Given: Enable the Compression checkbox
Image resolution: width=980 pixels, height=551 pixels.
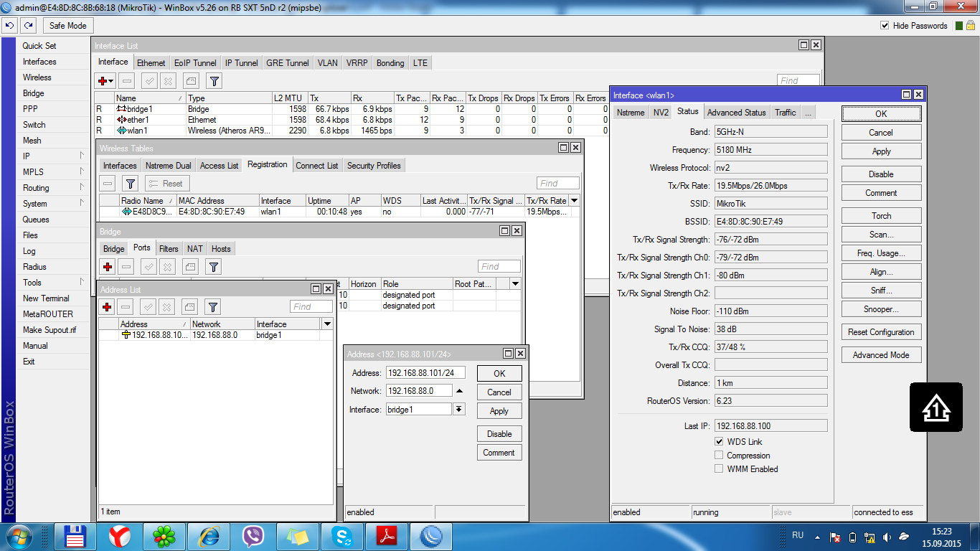Looking at the screenshot, I should point(719,456).
